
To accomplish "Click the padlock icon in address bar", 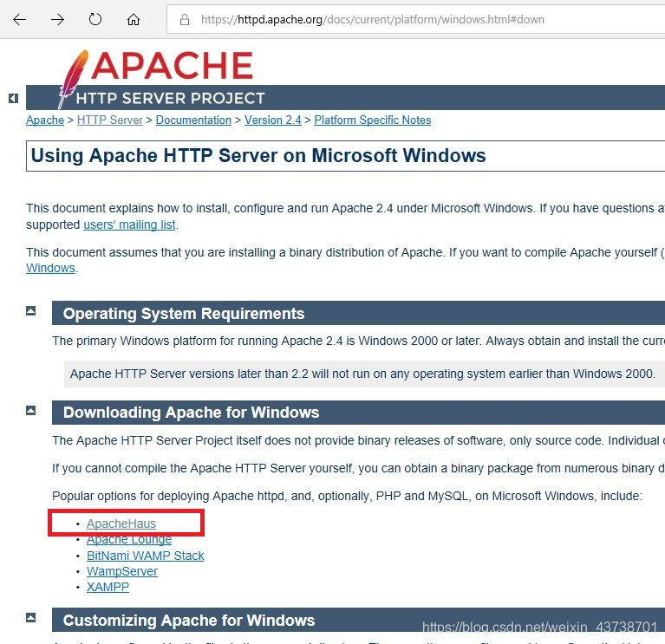I will tap(185, 20).
